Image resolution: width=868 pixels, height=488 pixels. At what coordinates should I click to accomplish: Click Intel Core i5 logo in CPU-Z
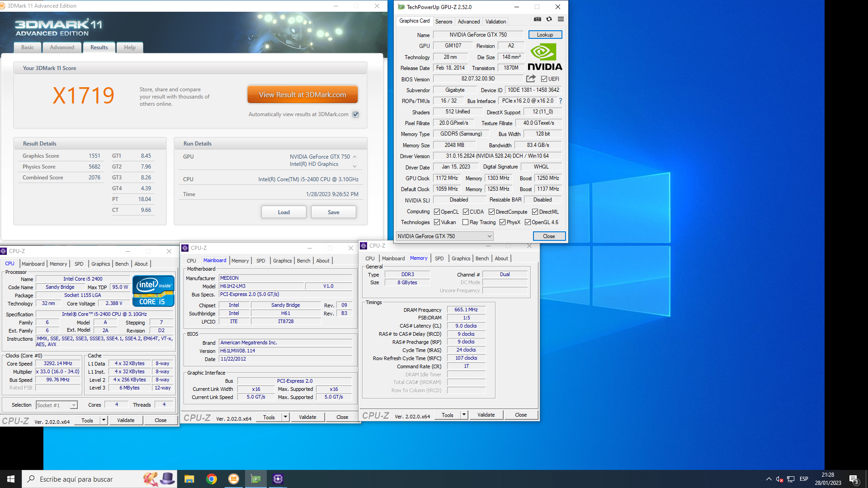(153, 291)
